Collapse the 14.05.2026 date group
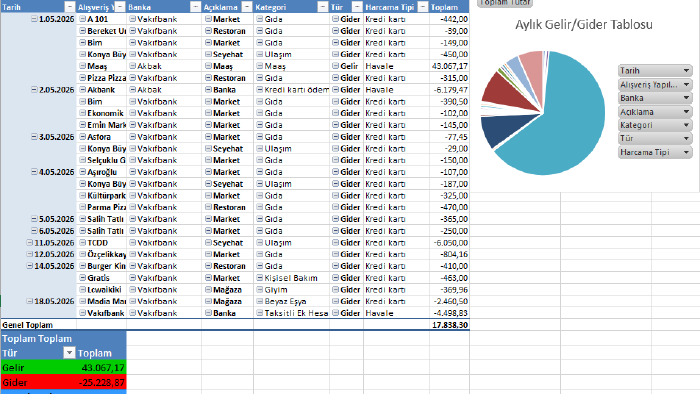Viewport: 700px width, 394px height. (29, 266)
